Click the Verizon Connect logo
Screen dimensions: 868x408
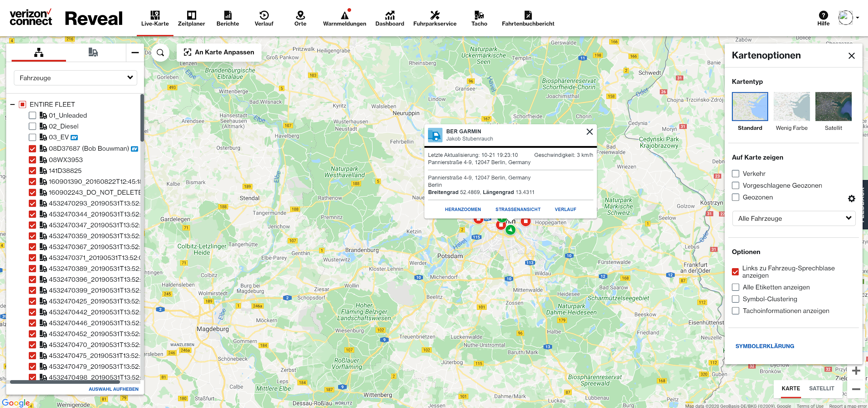(31, 17)
